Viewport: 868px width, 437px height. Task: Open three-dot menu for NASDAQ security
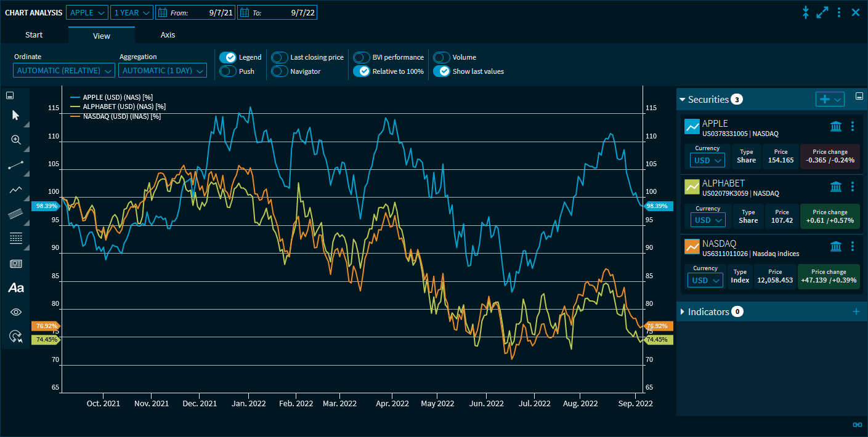[x=853, y=246]
